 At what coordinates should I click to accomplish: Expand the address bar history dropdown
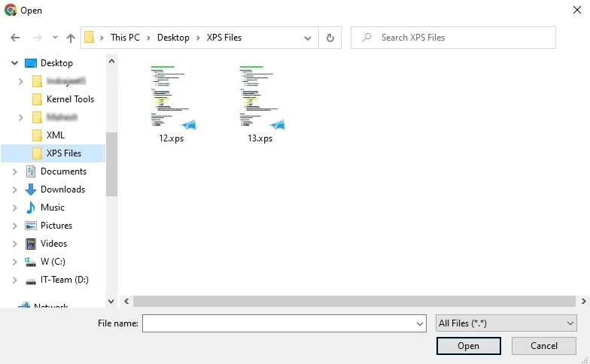[x=308, y=38]
